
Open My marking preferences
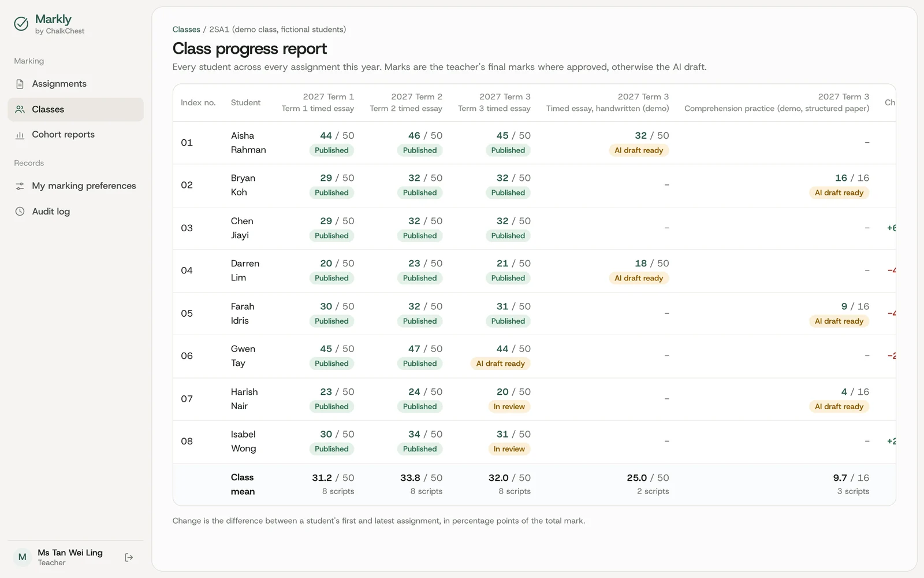click(76, 186)
